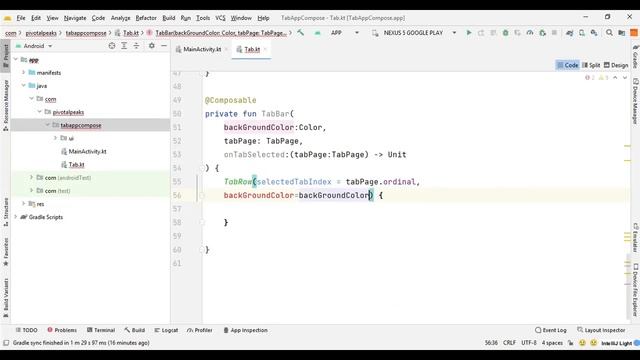Viewport: 640px width, 360px height.
Task: Click Expand All in Project panel
Action: point(124,46)
